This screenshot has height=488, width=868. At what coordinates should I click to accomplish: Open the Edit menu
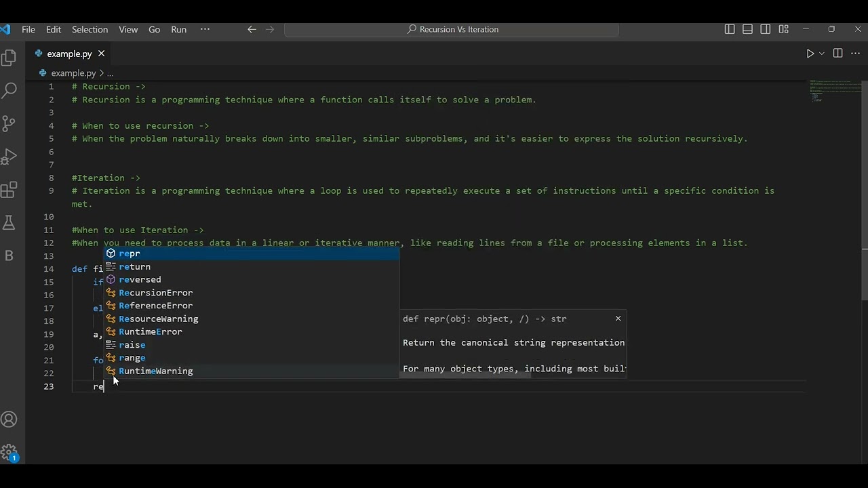pyautogui.click(x=54, y=29)
